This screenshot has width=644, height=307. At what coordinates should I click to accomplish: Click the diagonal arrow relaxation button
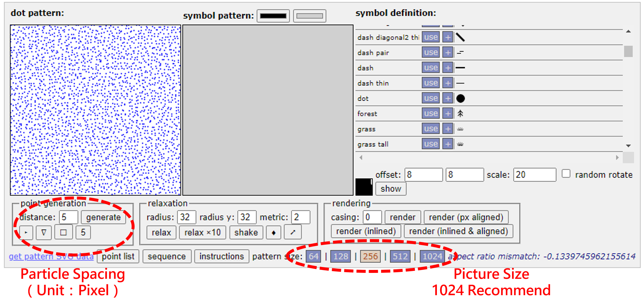point(293,233)
